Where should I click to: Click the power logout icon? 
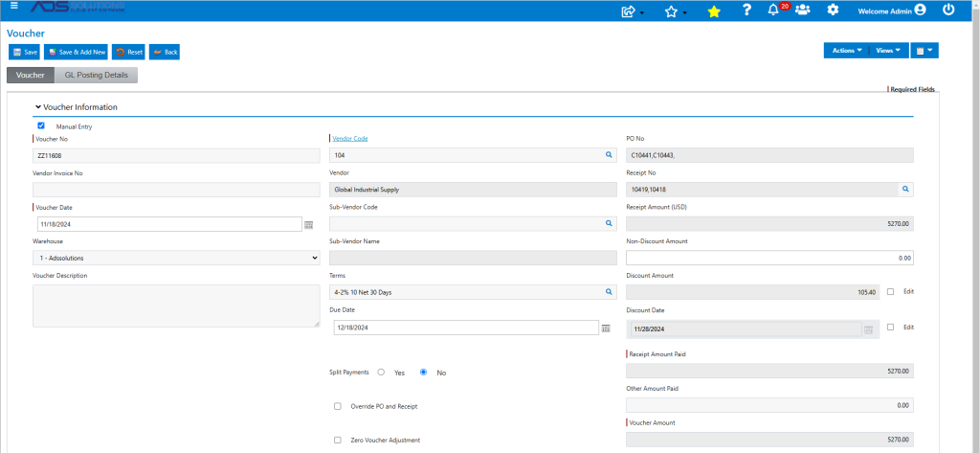948,10
